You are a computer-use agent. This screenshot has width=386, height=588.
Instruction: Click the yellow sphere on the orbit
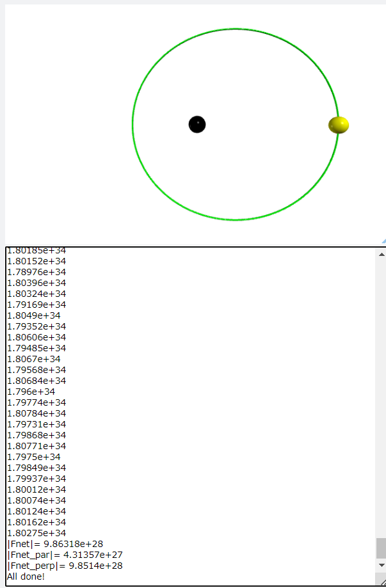339,125
